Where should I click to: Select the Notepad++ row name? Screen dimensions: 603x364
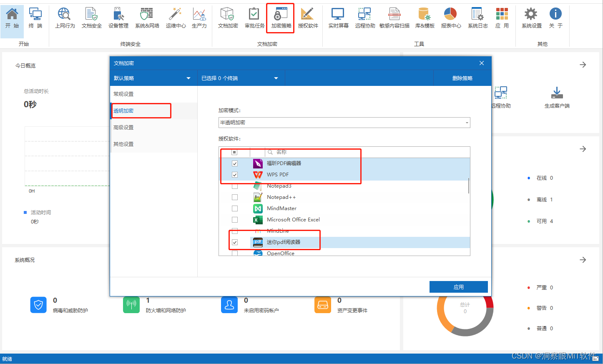coord(281,197)
